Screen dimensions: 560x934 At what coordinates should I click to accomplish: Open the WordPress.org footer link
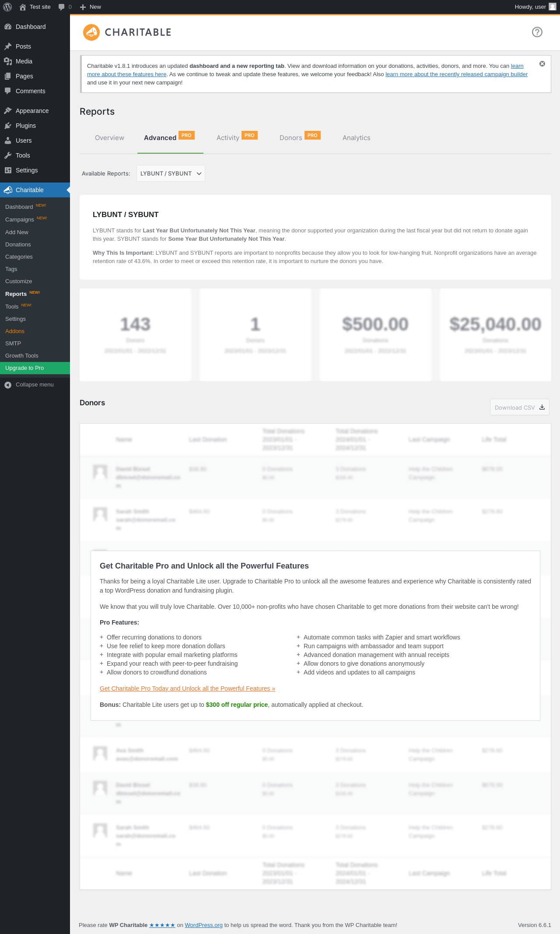tap(203, 925)
